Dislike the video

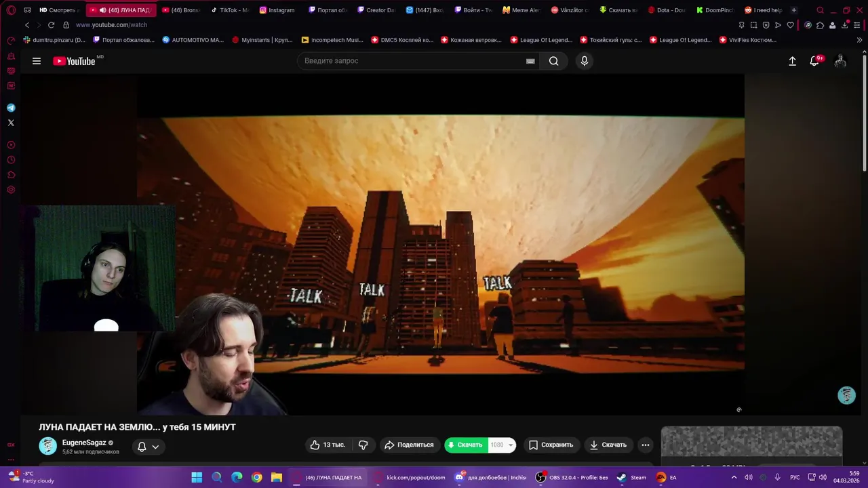point(363,445)
